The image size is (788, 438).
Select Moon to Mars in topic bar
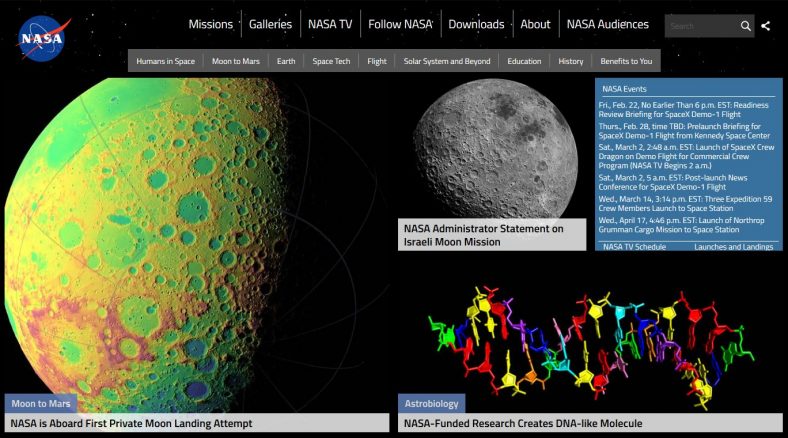coord(236,61)
